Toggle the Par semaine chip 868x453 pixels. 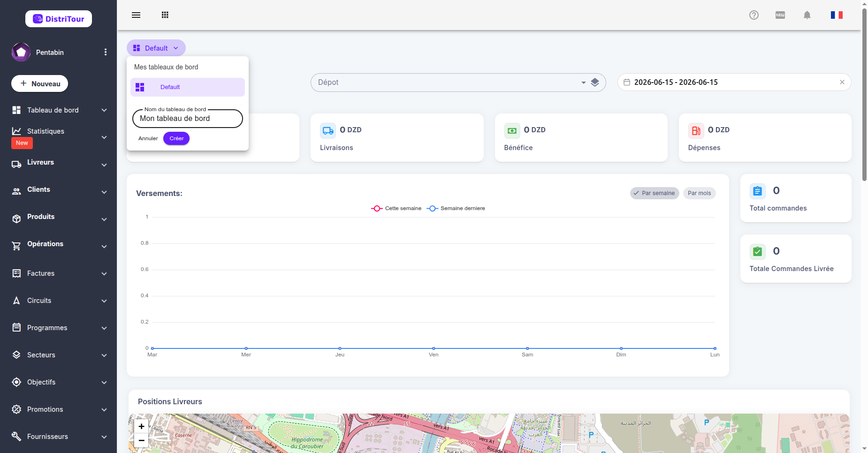click(x=655, y=193)
